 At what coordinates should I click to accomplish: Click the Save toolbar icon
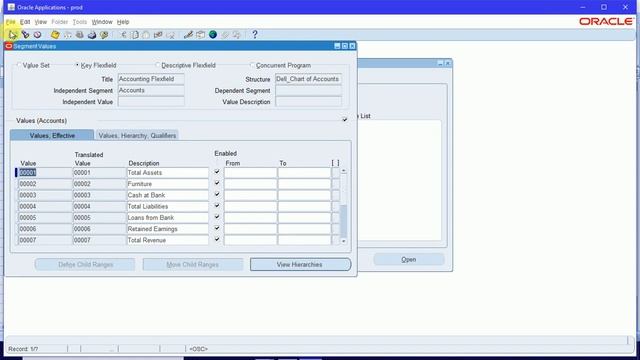coord(55,35)
